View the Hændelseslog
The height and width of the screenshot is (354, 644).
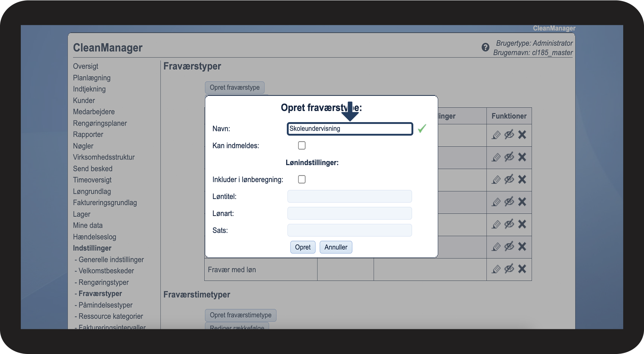(x=94, y=237)
